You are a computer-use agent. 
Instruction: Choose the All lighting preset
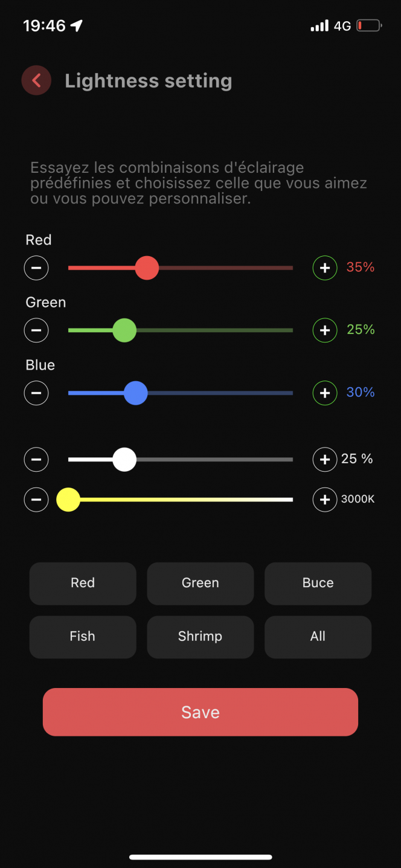pyautogui.click(x=318, y=637)
